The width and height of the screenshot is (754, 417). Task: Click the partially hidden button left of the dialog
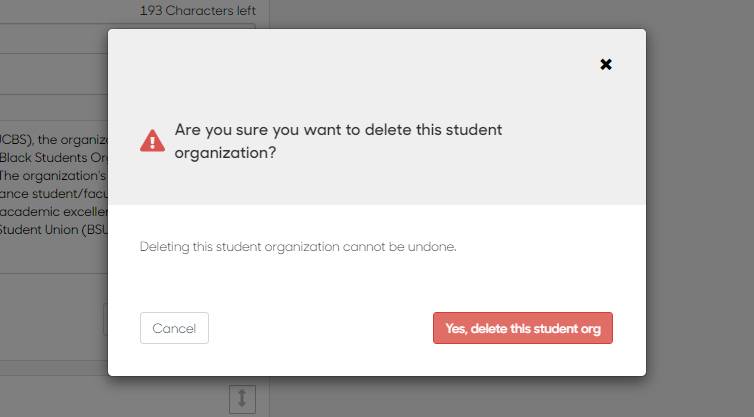[x=105, y=319]
